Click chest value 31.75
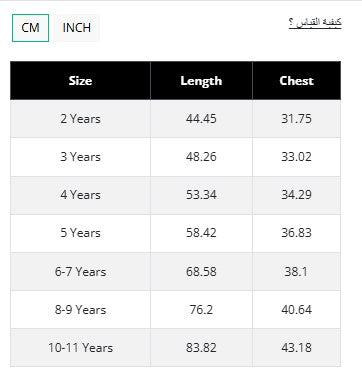Image resolution: width=362 pixels, height=376 pixels. (x=297, y=119)
